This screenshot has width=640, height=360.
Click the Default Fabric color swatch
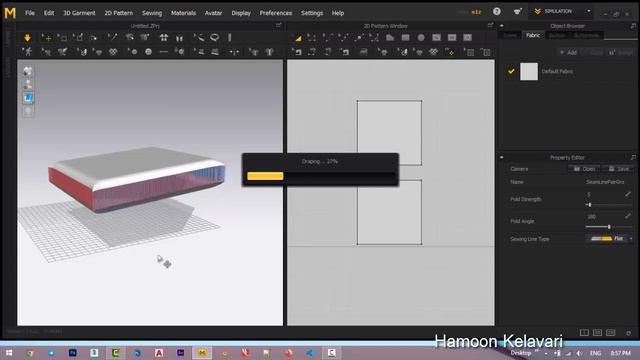click(x=529, y=71)
